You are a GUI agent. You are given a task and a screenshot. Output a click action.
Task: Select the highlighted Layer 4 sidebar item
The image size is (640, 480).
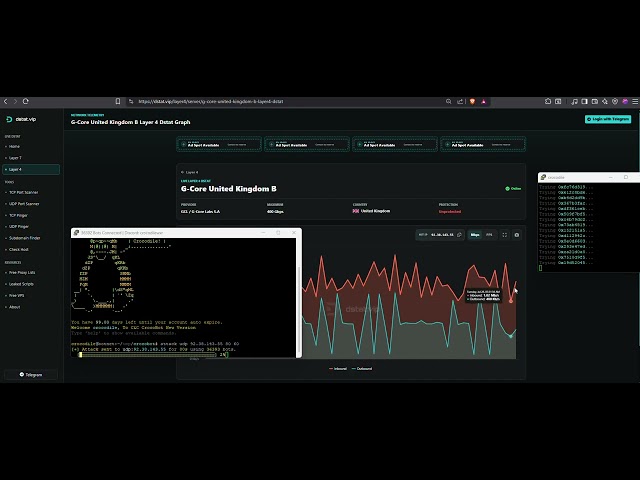coord(31,169)
